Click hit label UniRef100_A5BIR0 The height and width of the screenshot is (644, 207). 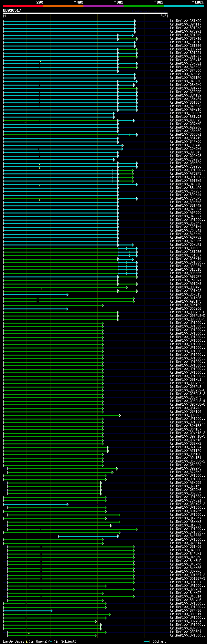pyautogui.click(x=186, y=78)
